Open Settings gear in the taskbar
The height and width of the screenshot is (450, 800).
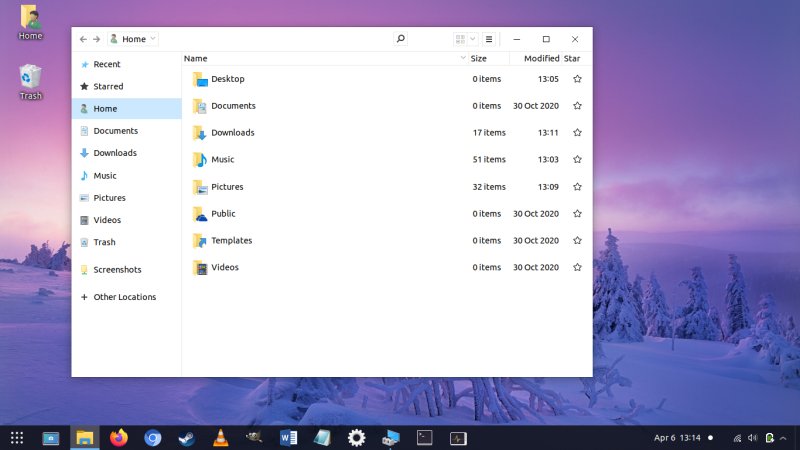coord(356,438)
